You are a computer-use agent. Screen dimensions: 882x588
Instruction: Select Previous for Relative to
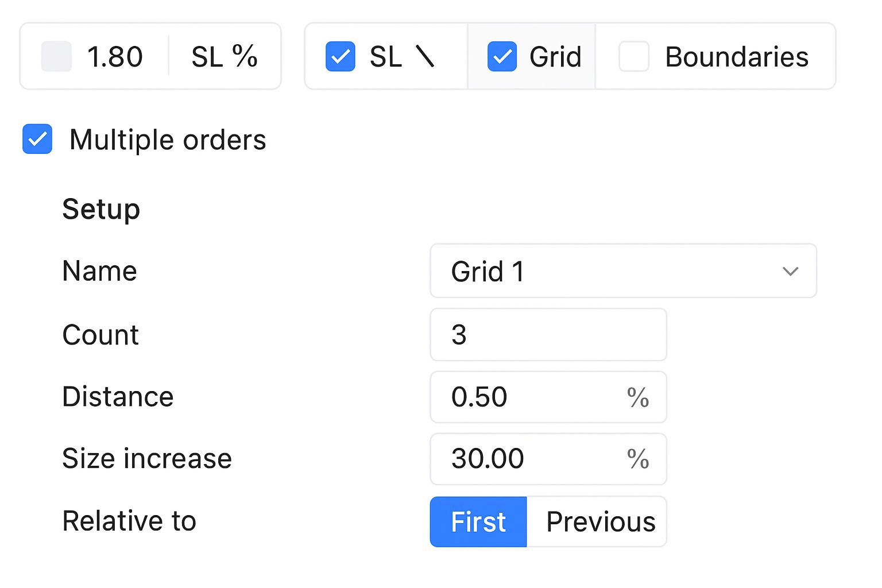597,521
